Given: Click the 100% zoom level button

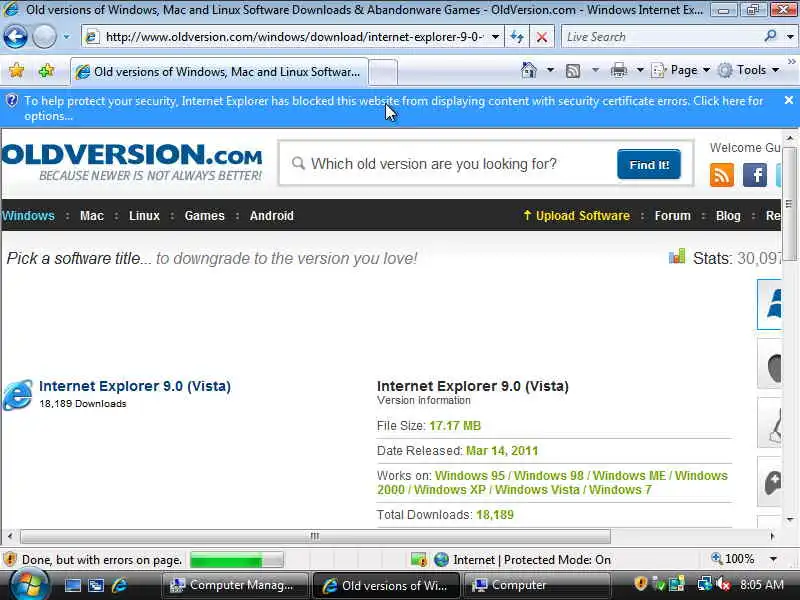Looking at the screenshot, I should tap(733, 559).
